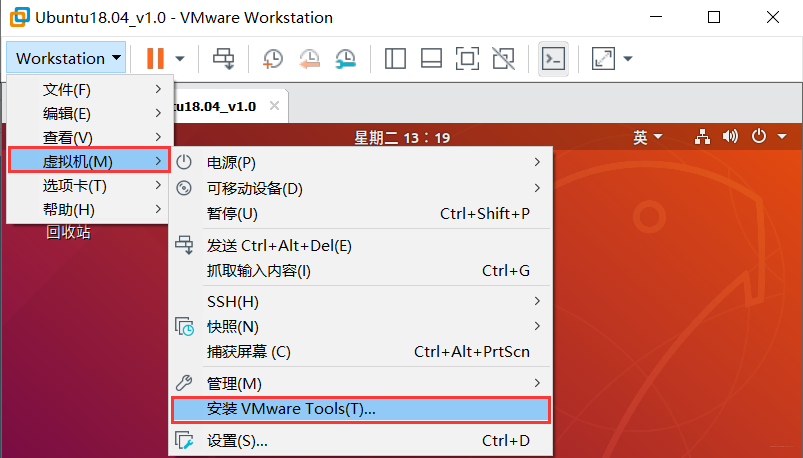This screenshot has width=803, height=458.
Task: Select the 虚拟机(M) menu item
Action: [89, 160]
